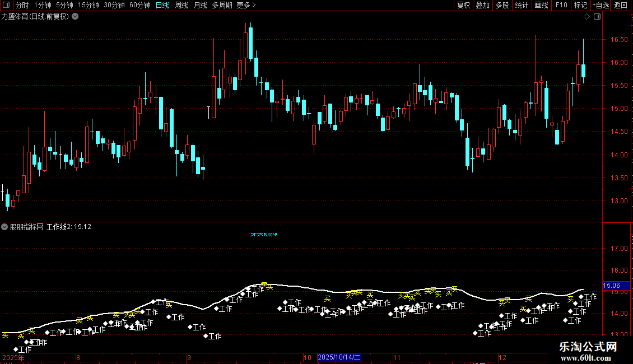Activate the 画线 drawing tool
The width and height of the screenshot is (633, 364).
tap(541, 5)
